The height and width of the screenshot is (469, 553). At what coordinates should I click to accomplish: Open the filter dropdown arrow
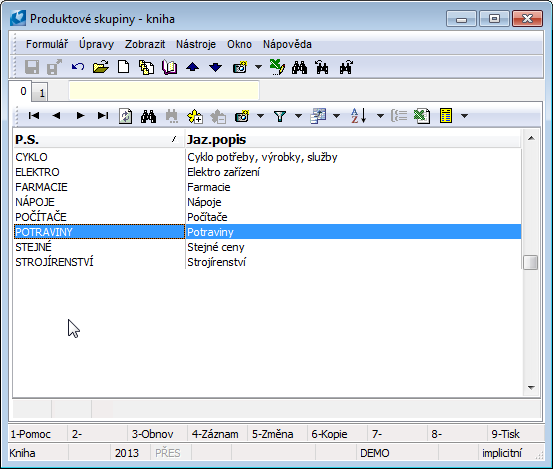[298, 116]
